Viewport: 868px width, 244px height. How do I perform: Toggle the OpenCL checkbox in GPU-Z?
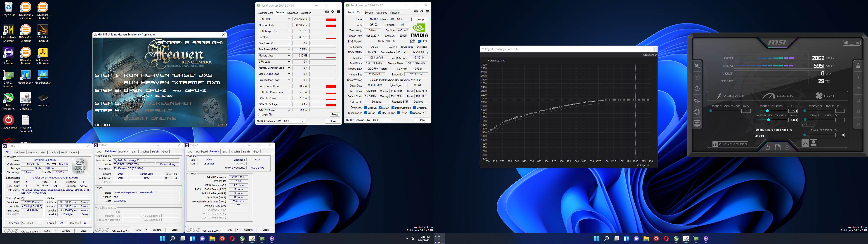pos(366,108)
